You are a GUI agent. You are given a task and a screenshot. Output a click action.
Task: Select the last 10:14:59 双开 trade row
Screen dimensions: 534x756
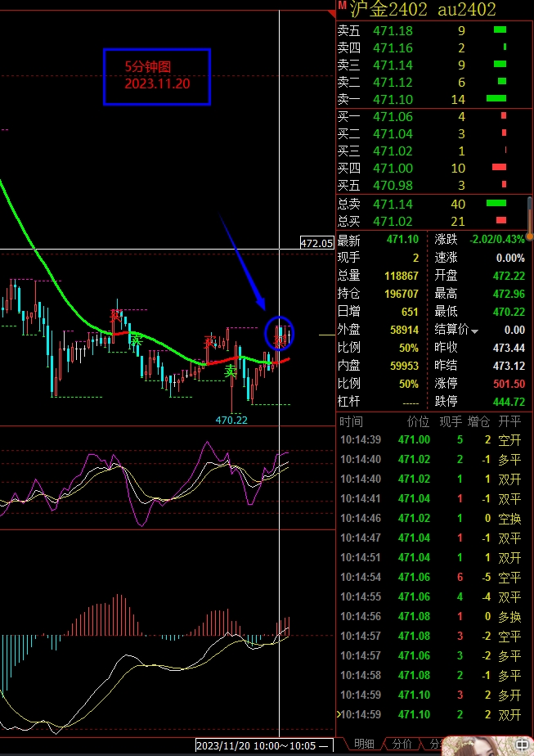click(x=431, y=714)
